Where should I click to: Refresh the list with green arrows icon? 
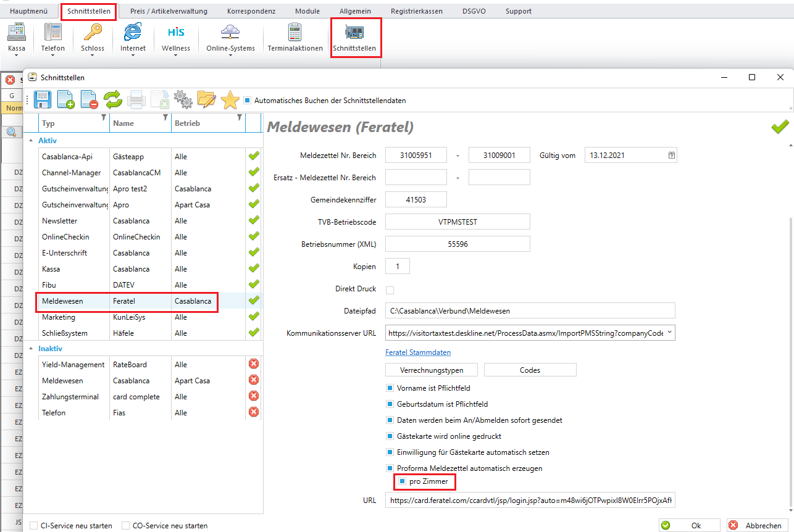[112, 99]
